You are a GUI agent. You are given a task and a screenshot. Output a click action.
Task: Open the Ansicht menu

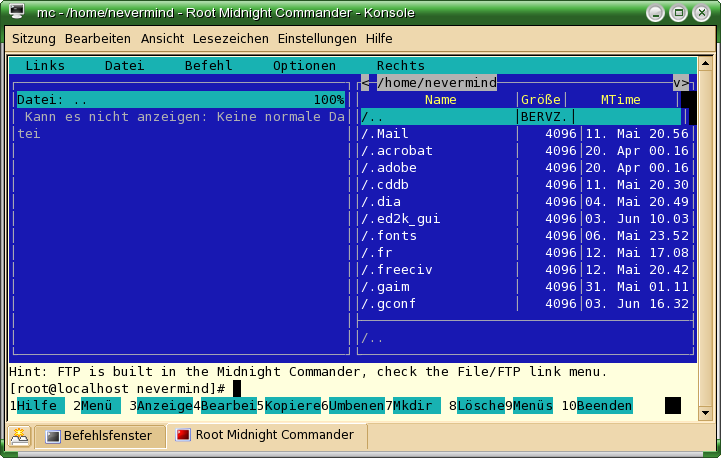(162, 39)
